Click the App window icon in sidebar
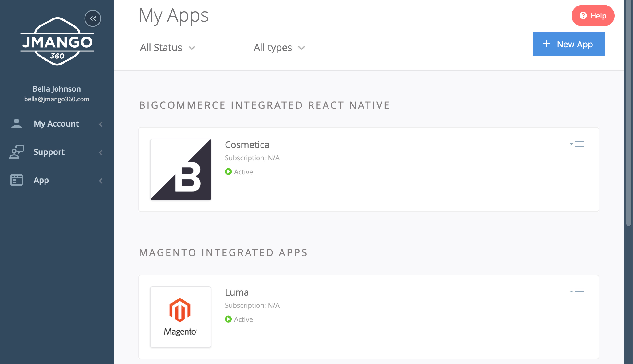This screenshot has height=364, width=633. (x=17, y=180)
